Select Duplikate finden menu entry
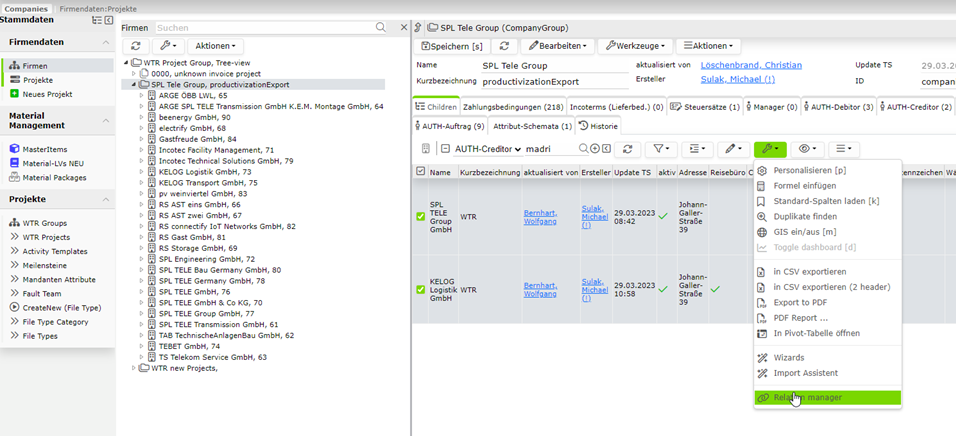The width and height of the screenshot is (956, 436). [805, 216]
